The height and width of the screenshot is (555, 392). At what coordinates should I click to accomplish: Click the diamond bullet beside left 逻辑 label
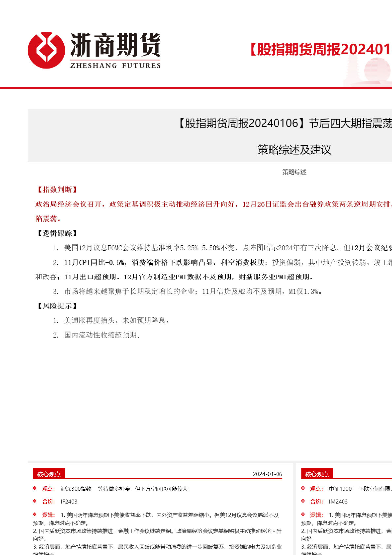click(x=35, y=514)
